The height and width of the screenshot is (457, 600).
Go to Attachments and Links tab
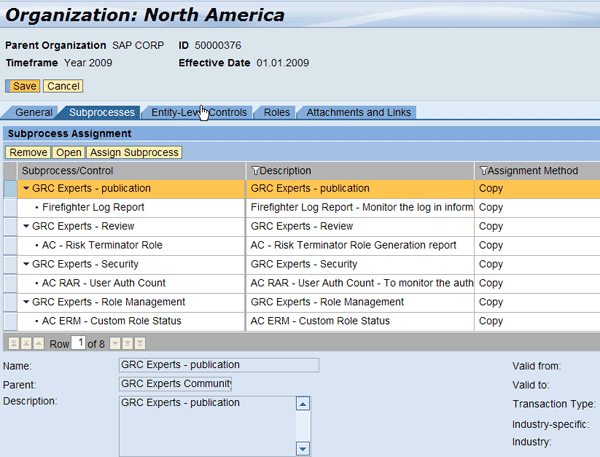click(359, 113)
